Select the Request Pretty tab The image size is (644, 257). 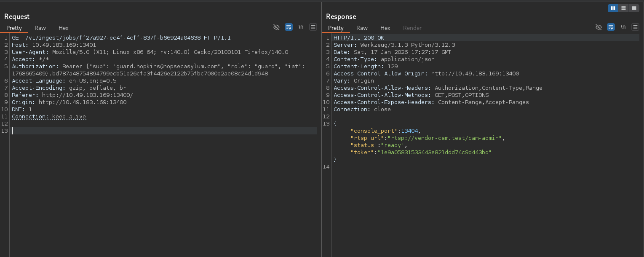(x=14, y=28)
